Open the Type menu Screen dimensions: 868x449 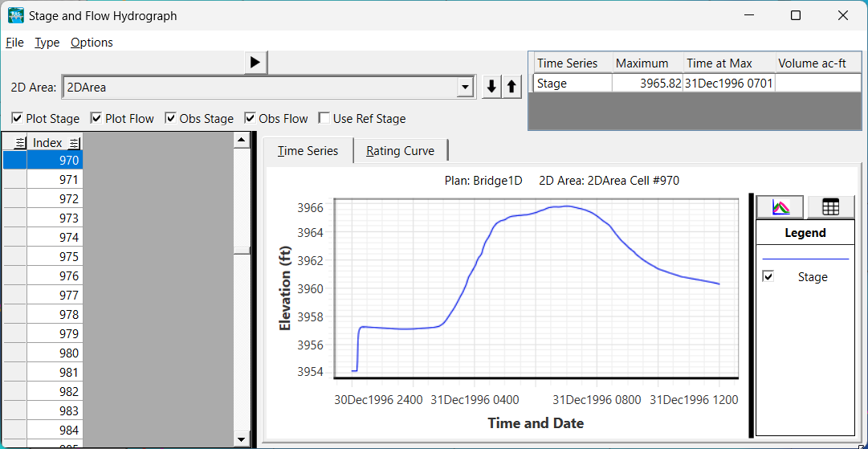click(x=47, y=43)
